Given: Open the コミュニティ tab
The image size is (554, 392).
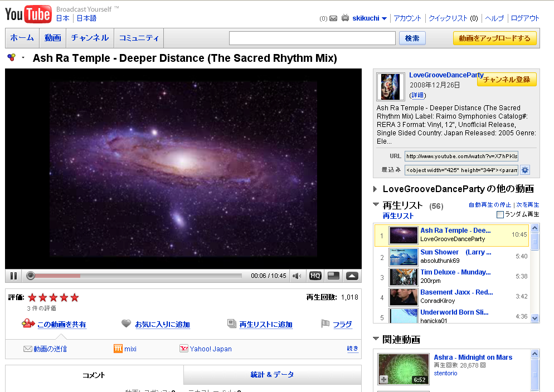Looking at the screenshot, I should click(139, 38).
